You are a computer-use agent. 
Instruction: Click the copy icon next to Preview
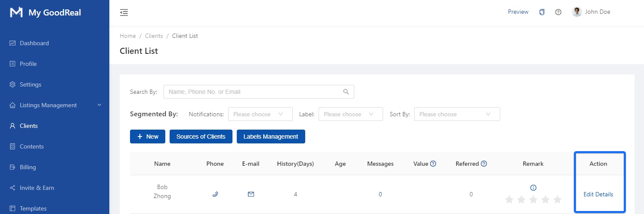[x=542, y=12]
